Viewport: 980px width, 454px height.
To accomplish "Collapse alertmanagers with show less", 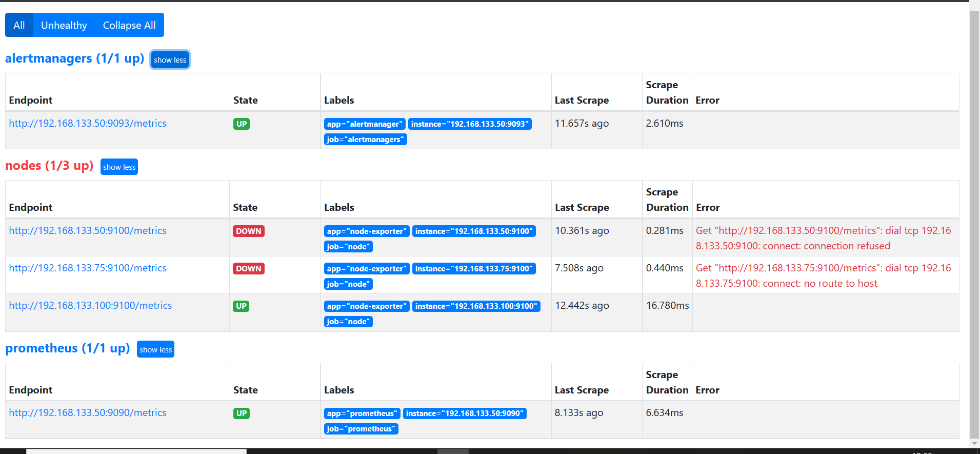I will [170, 60].
